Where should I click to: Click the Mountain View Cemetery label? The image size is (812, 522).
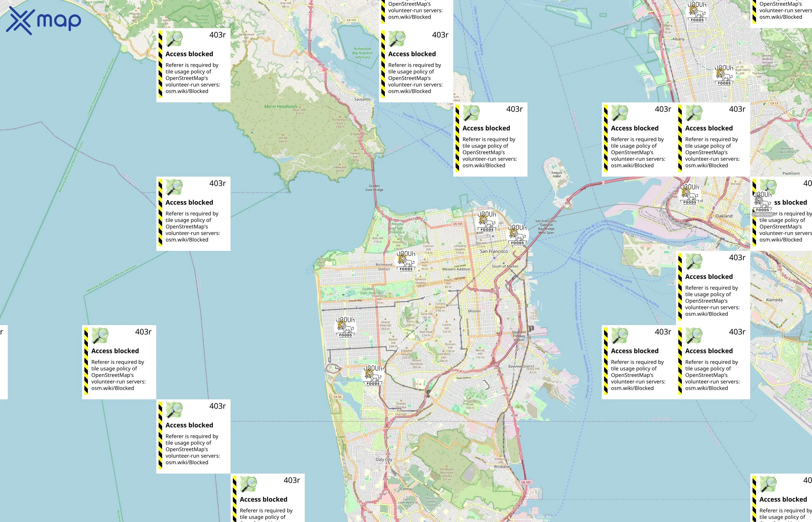[786, 150]
